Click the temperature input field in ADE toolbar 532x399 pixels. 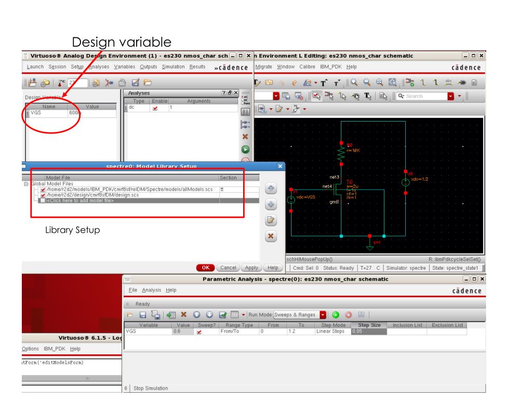(x=78, y=83)
